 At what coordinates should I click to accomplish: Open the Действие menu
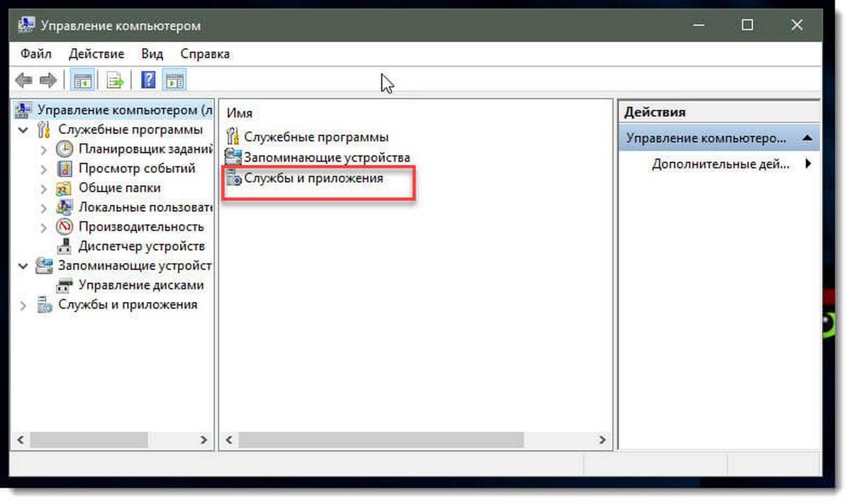(x=96, y=54)
